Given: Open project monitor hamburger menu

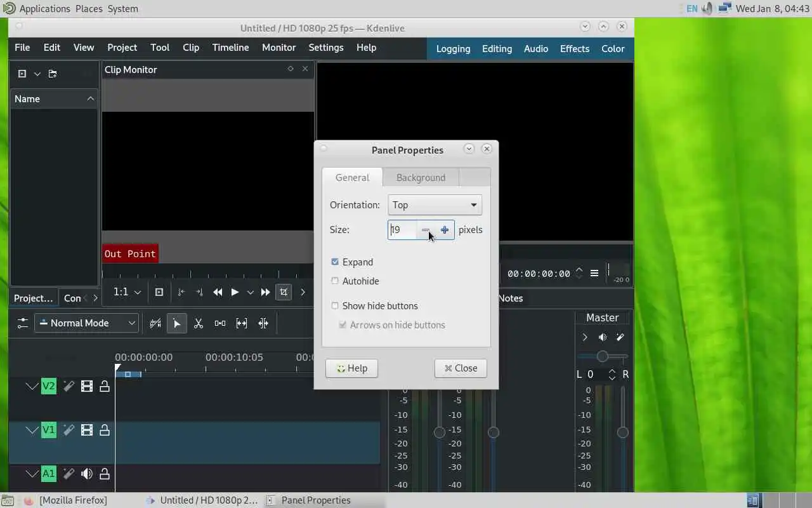Looking at the screenshot, I should 594,273.
